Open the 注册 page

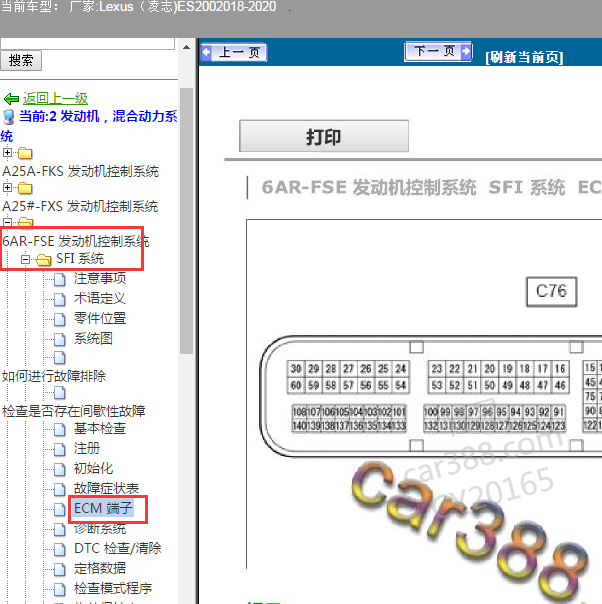pos(87,448)
